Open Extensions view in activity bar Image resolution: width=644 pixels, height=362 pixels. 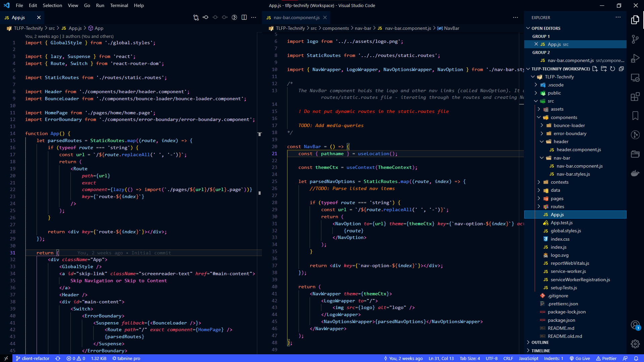[635, 97]
